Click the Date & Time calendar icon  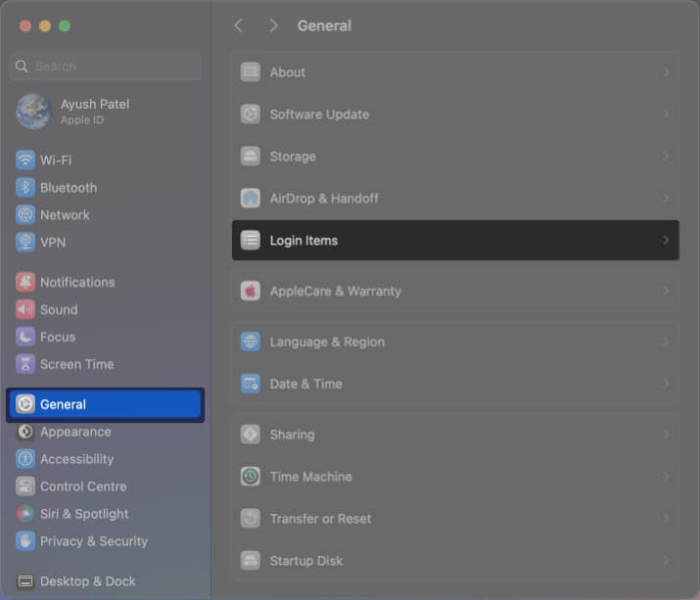251,384
